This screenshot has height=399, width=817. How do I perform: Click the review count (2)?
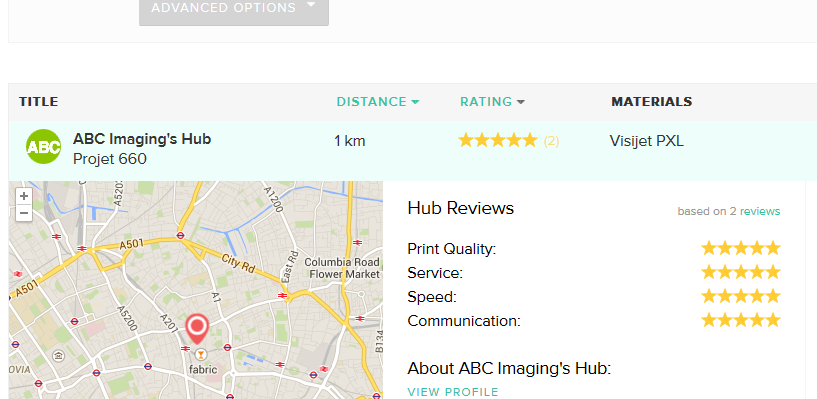coord(551,141)
